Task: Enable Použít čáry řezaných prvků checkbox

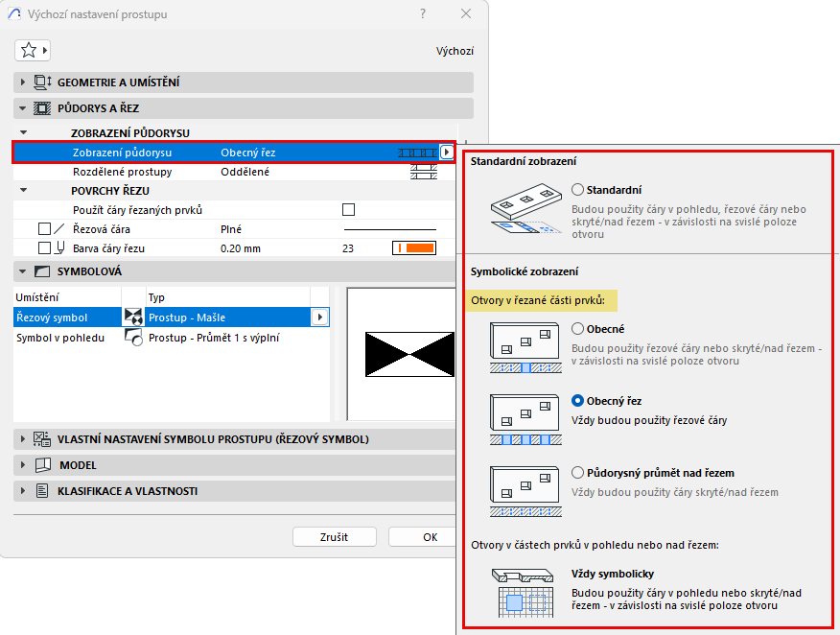Action: click(348, 209)
